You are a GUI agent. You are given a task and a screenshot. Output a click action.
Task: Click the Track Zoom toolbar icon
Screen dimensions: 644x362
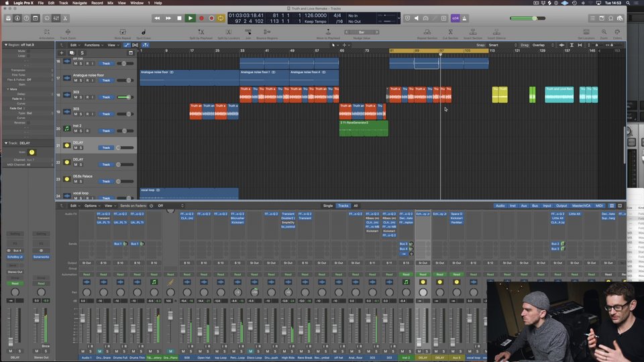(x=68, y=32)
